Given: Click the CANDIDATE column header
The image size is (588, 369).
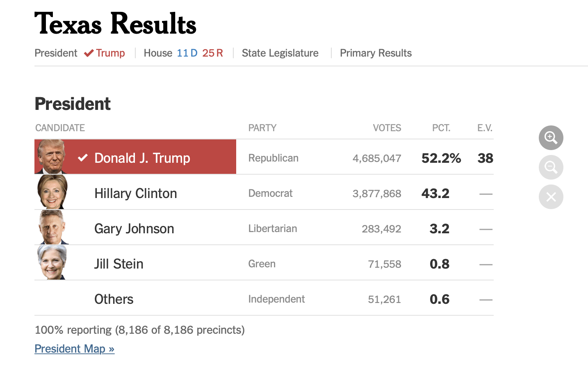Looking at the screenshot, I should pos(60,128).
